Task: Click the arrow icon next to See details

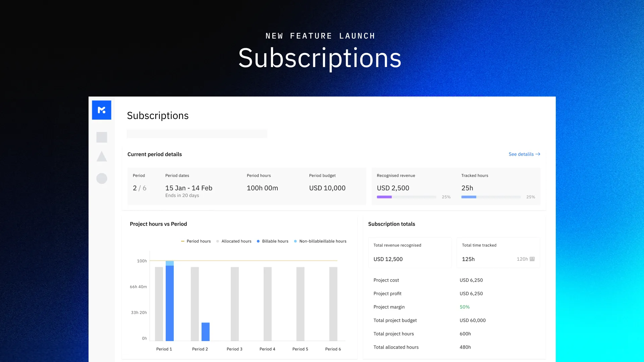Action: pyautogui.click(x=538, y=154)
